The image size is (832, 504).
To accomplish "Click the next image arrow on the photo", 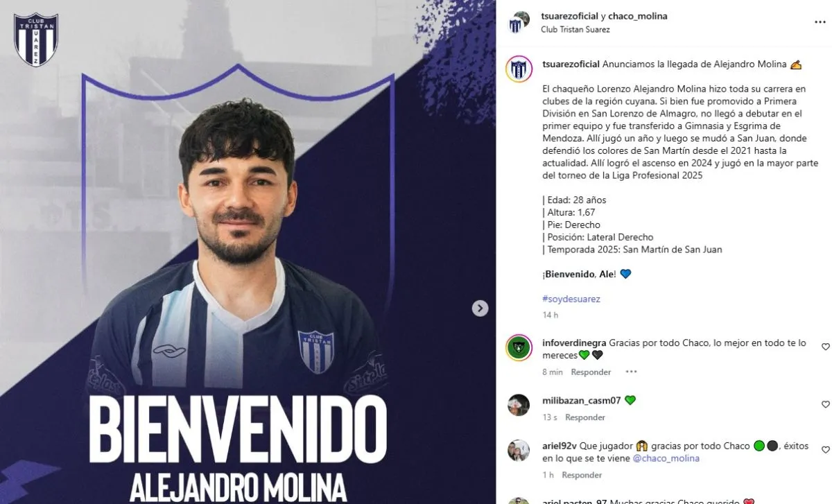I will (x=480, y=309).
